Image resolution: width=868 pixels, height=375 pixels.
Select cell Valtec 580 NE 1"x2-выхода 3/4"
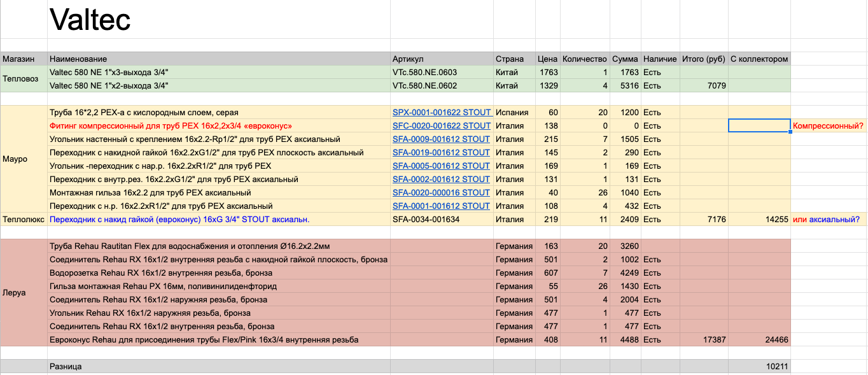pyautogui.click(x=219, y=85)
